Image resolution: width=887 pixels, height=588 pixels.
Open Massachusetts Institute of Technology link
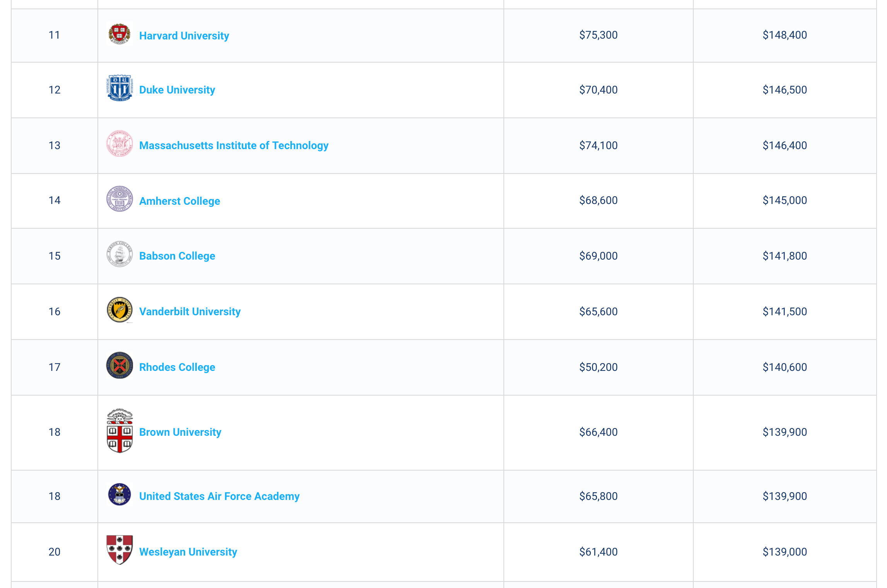(234, 145)
